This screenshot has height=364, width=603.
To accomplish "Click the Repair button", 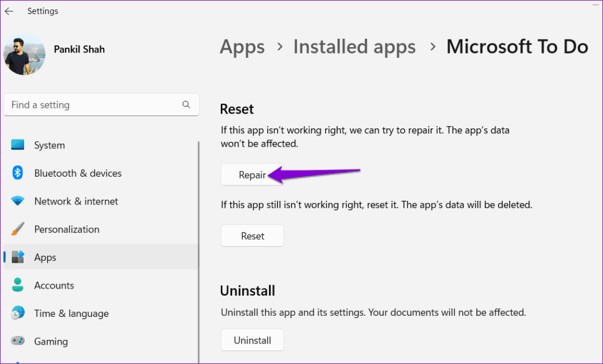I will click(252, 175).
